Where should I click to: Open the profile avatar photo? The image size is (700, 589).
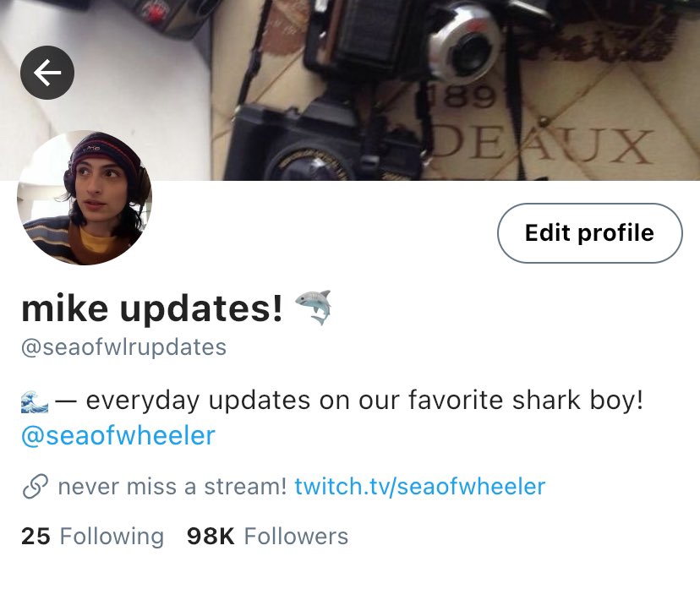point(85,198)
